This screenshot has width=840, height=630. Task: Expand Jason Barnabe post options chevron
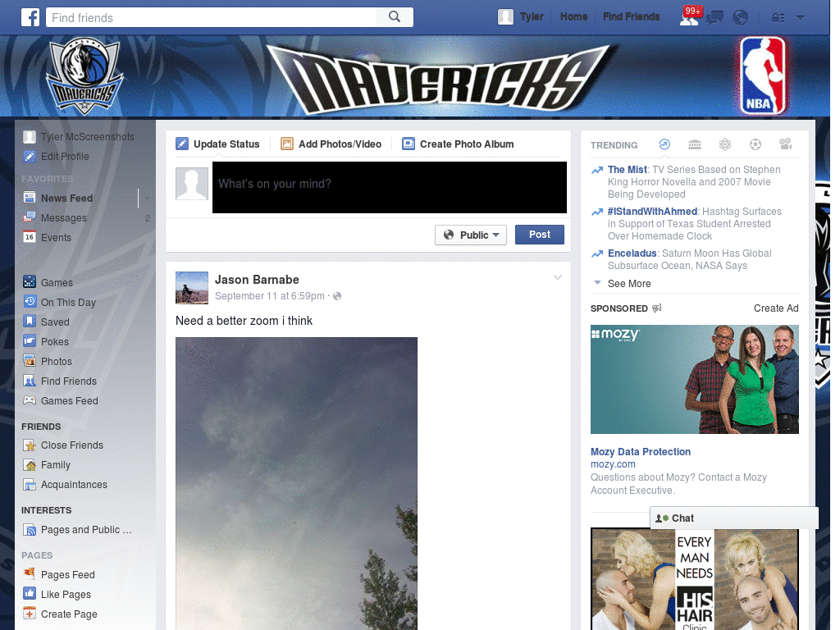click(x=558, y=277)
